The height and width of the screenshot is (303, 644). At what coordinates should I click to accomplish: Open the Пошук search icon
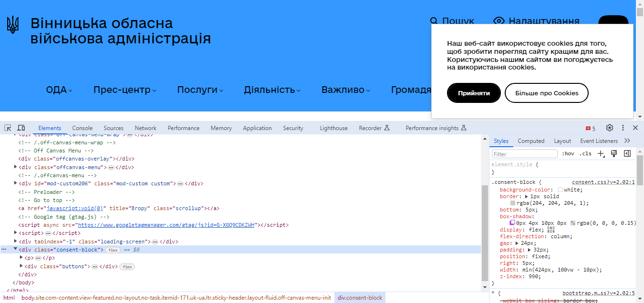(434, 21)
